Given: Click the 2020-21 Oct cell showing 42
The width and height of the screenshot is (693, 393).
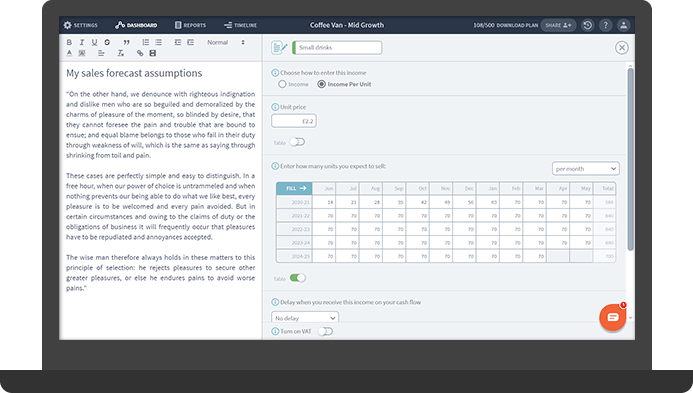Looking at the screenshot, I should [418, 202].
